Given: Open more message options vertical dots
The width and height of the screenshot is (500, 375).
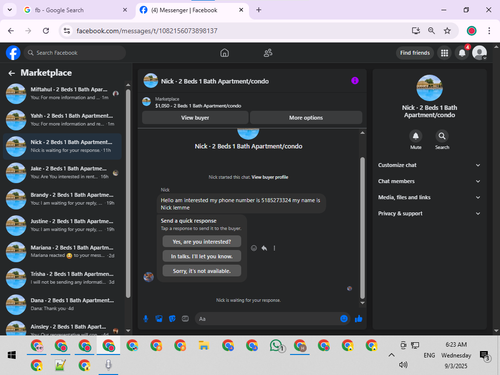Looking at the screenshot, I should click(274, 248).
